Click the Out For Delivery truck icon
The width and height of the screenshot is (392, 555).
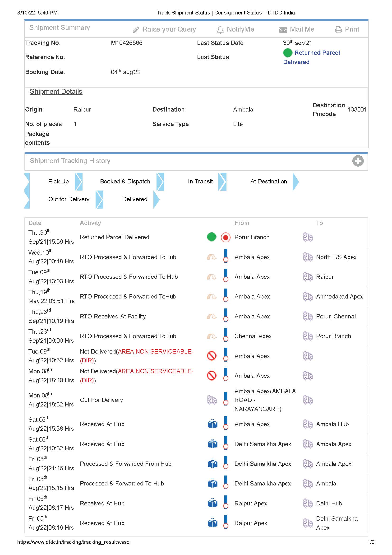pyautogui.click(x=212, y=400)
